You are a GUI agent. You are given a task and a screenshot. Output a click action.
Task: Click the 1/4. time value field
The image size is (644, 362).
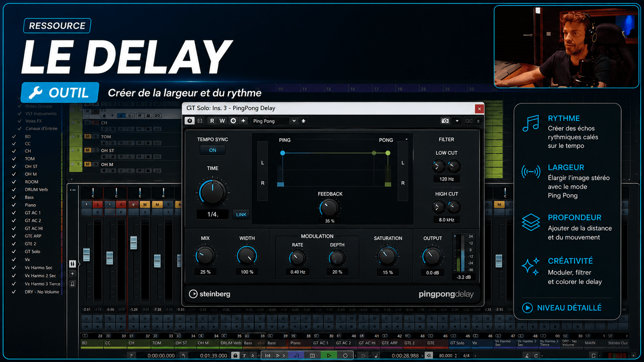tap(213, 214)
